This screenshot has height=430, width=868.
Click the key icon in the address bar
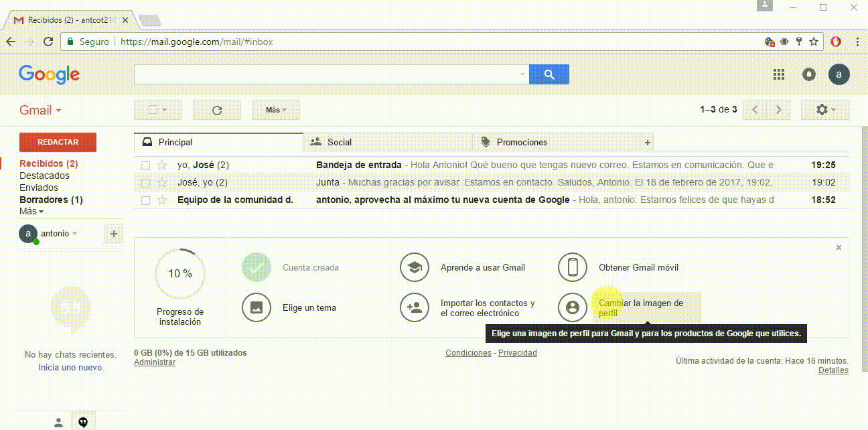(799, 42)
